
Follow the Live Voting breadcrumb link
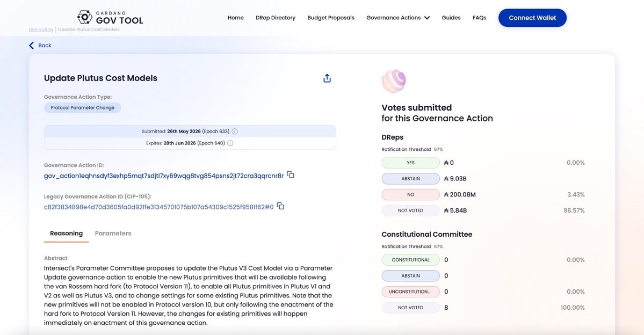41,30
